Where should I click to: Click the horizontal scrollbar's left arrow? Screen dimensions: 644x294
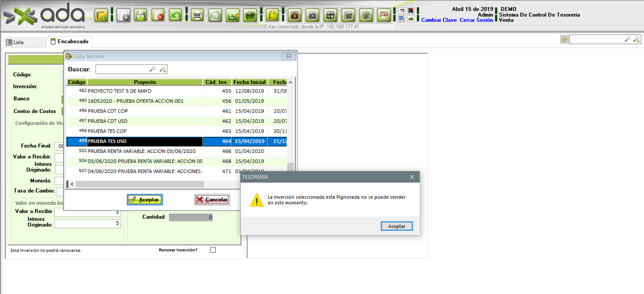pos(72,184)
